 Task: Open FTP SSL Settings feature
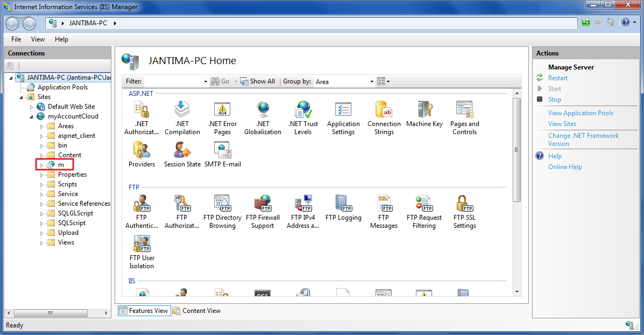[464, 212]
